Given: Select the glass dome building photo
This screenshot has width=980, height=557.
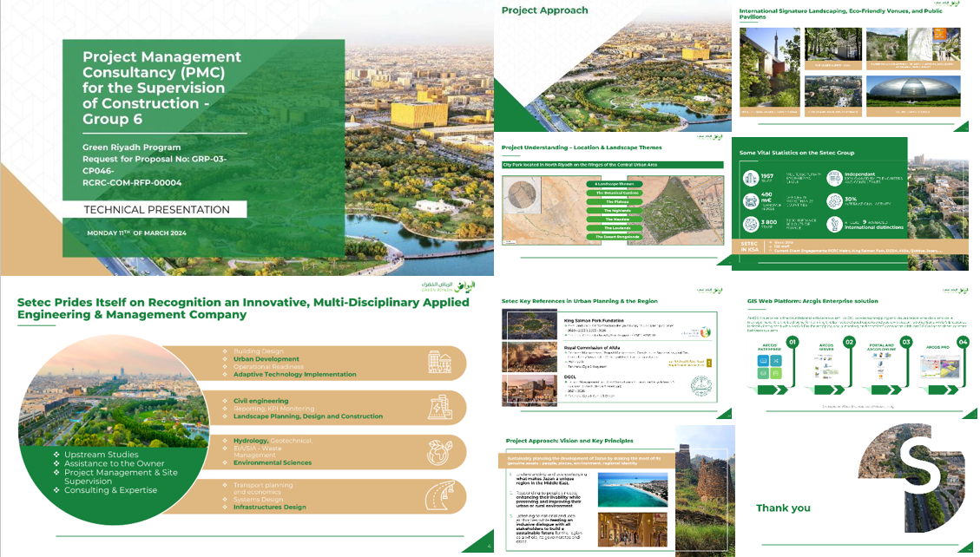Looking at the screenshot, I should coord(913,92).
